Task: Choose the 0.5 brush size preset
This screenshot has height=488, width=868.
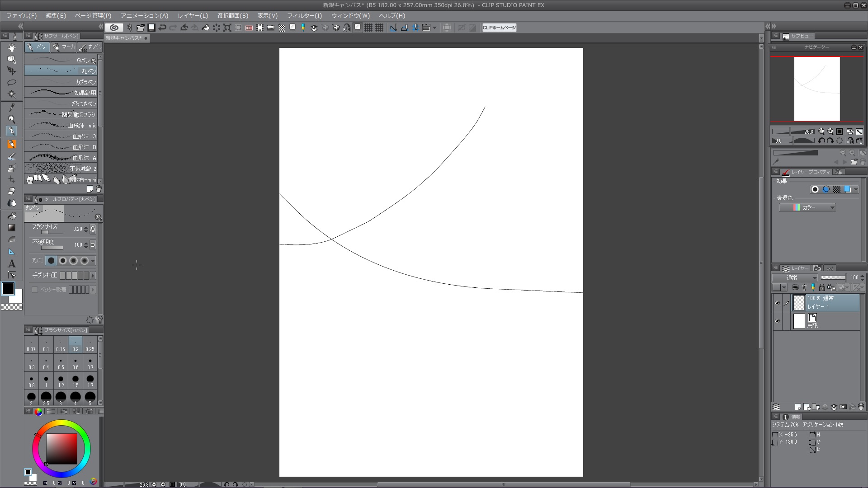Action: [x=61, y=363]
